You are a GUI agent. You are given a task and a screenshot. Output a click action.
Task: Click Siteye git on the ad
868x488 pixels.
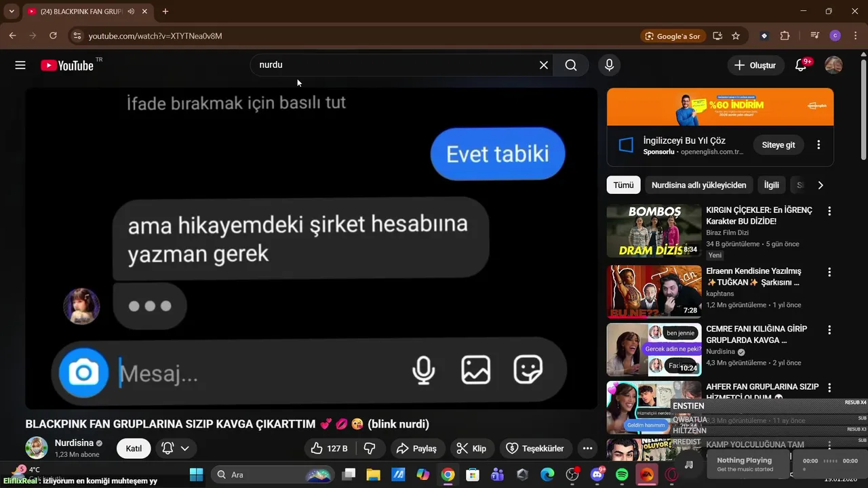[x=778, y=145]
